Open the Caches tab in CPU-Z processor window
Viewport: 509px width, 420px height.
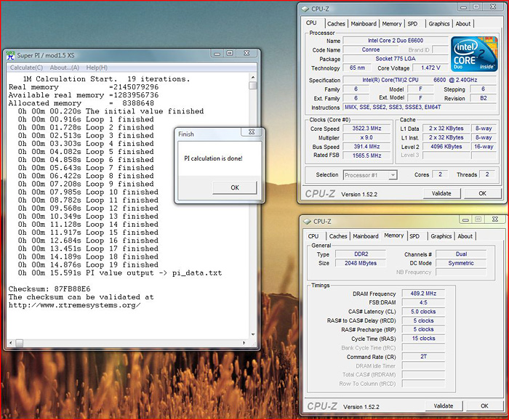[x=336, y=23]
